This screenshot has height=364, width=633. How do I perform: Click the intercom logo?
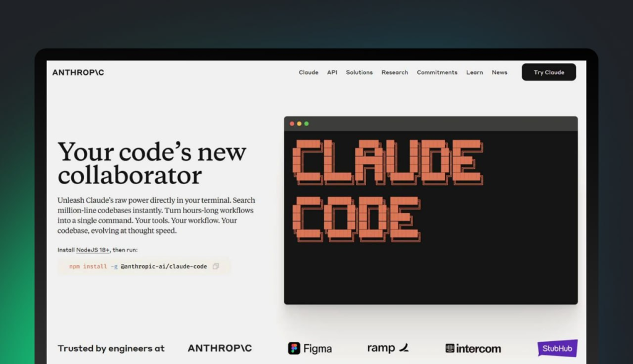(473, 349)
